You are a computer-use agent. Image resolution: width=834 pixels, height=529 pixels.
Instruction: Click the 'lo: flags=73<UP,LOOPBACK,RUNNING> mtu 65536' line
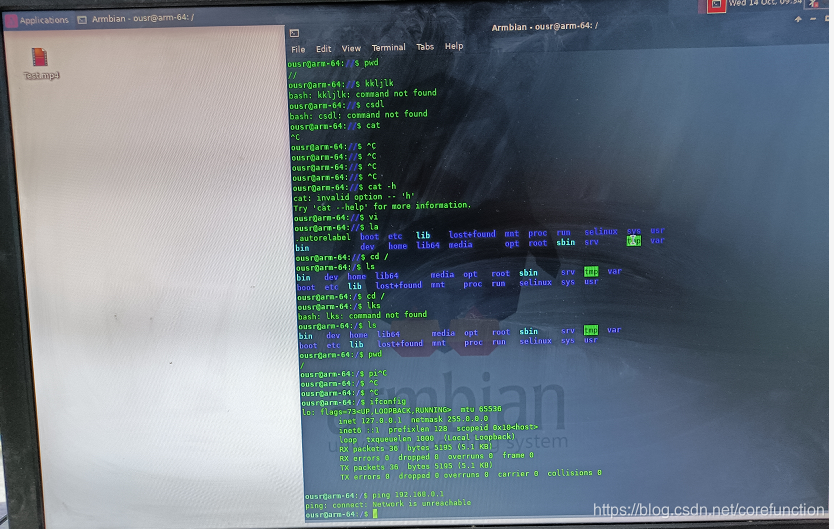click(x=402, y=410)
